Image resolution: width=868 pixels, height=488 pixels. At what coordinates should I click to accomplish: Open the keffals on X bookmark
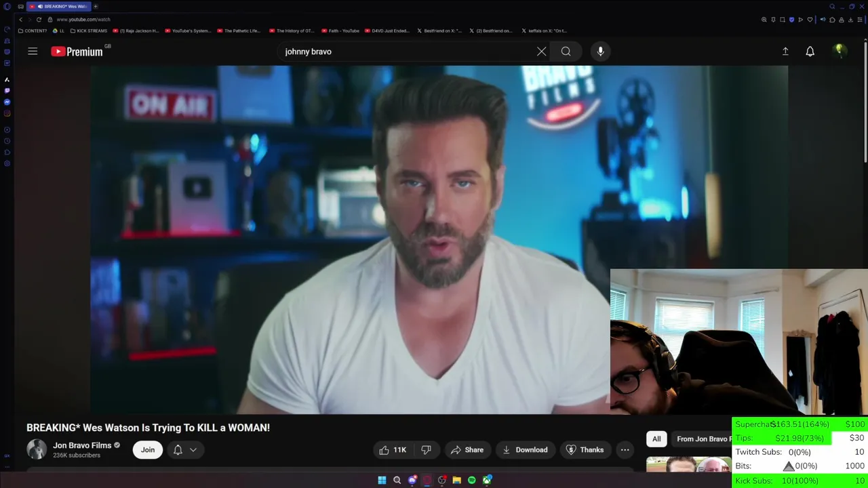(544, 30)
